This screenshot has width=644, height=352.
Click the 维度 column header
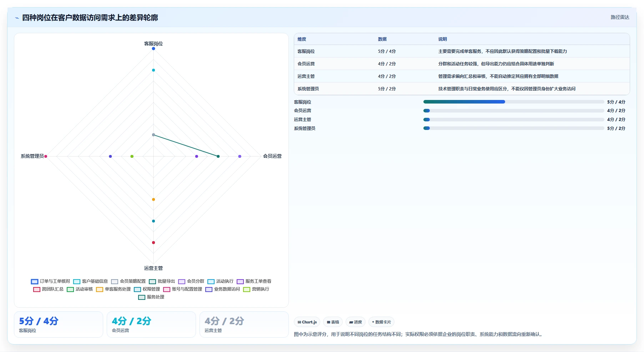(302, 39)
